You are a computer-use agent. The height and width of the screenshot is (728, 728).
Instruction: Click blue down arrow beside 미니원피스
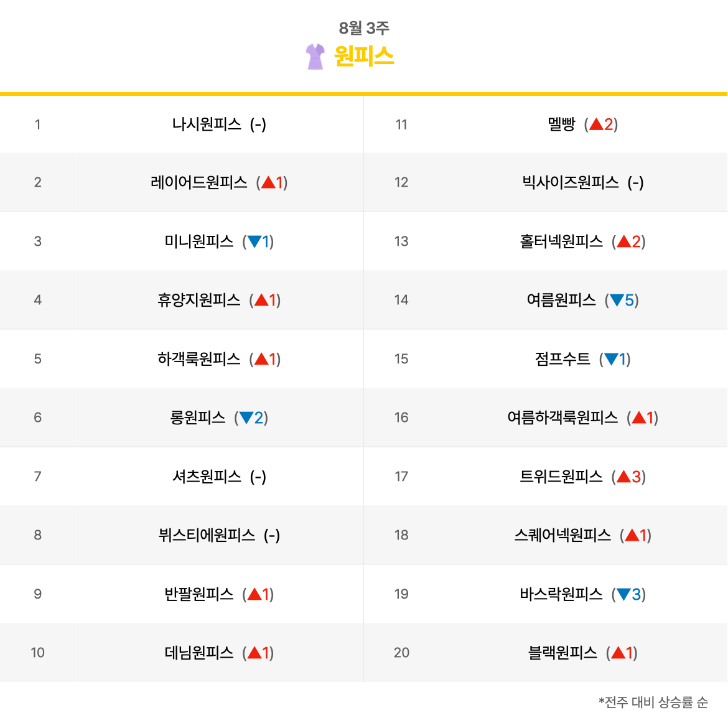pyautogui.click(x=254, y=241)
